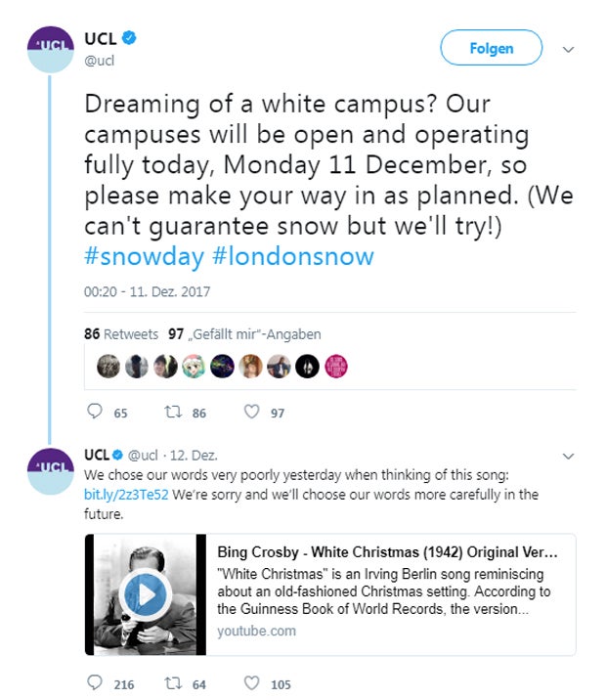Like the main tweet with the heart icon
The height and width of the screenshot is (700, 606).
click(x=251, y=413)
